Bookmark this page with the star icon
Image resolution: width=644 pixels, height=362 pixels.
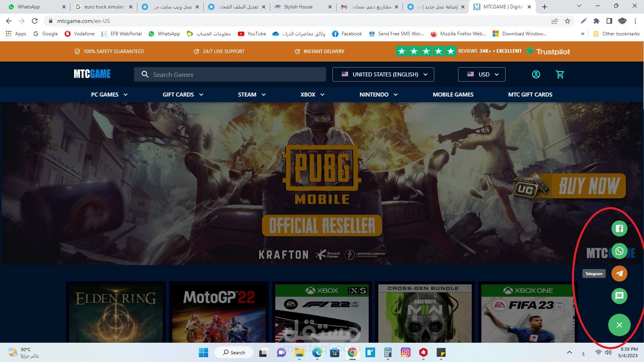click(x=568, y=21)
